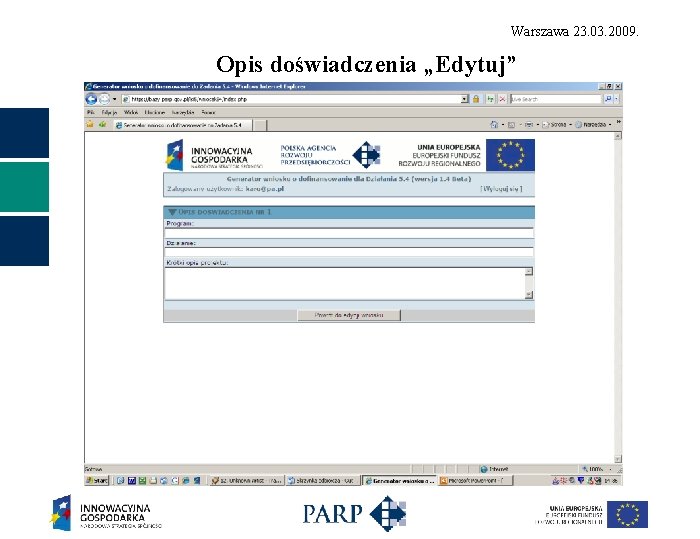Click the page scrollbar down arrow
Image resolution: width=700 pixels, height=539 pixels.
pyautogui.click(x=618, y=459)
